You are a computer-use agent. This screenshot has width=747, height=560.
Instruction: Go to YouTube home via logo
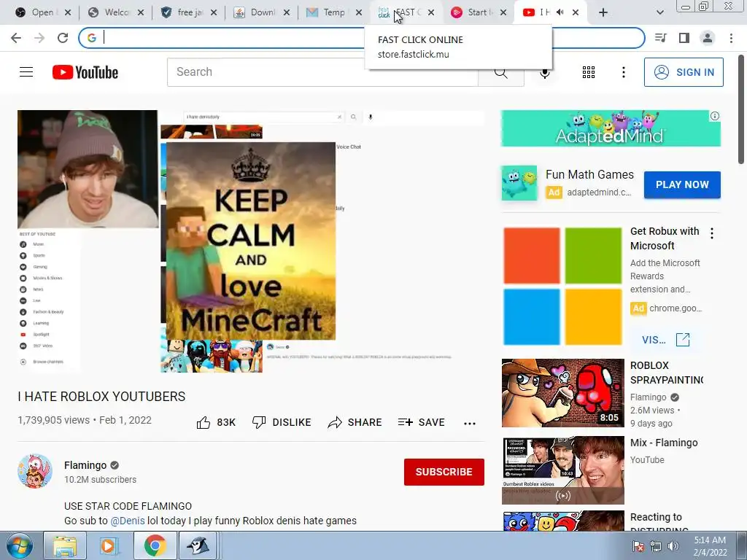tap(85, 72)
